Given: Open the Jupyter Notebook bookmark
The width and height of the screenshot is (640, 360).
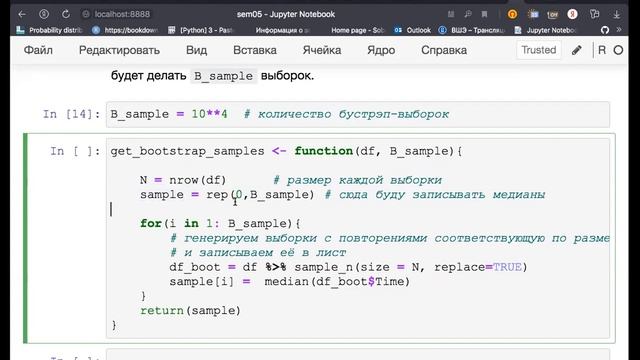Looking at the screenshot, I should (x=546, y=30).
